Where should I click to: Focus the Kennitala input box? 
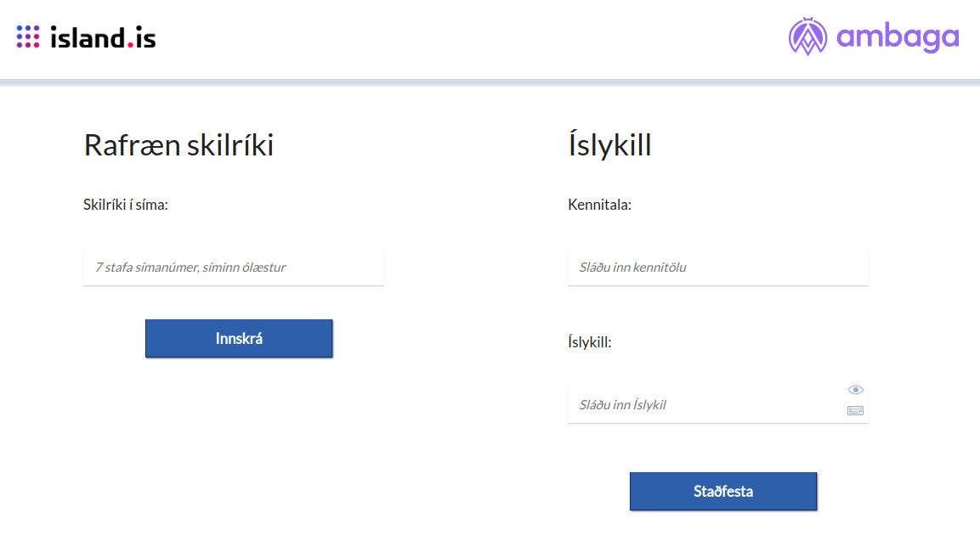pos(717,267)
